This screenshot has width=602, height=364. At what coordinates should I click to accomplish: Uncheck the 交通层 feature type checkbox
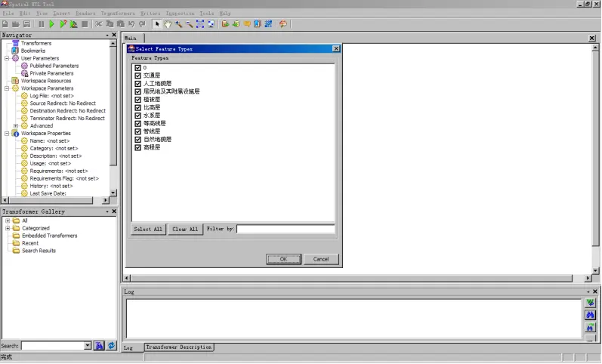137,76
